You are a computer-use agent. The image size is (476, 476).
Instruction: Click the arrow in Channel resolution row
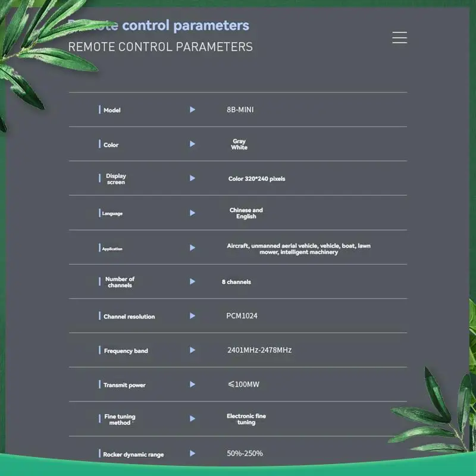pyautogui.click(x=192, y=316)
